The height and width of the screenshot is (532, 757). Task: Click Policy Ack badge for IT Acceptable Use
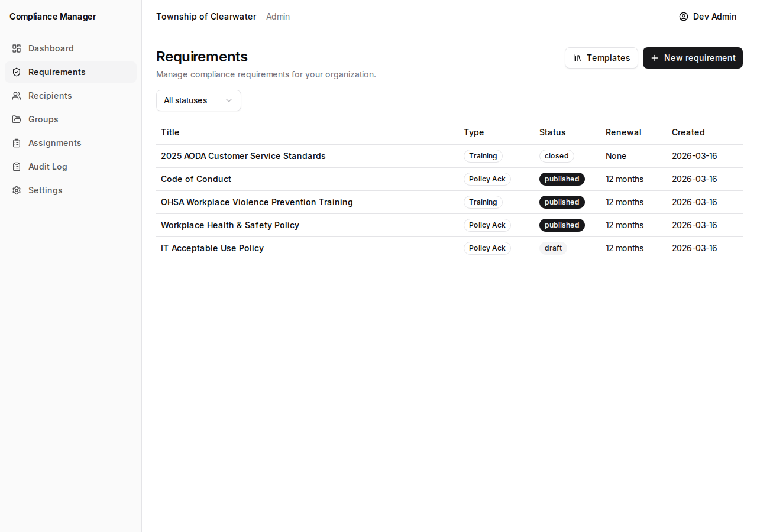pos(487,248)
